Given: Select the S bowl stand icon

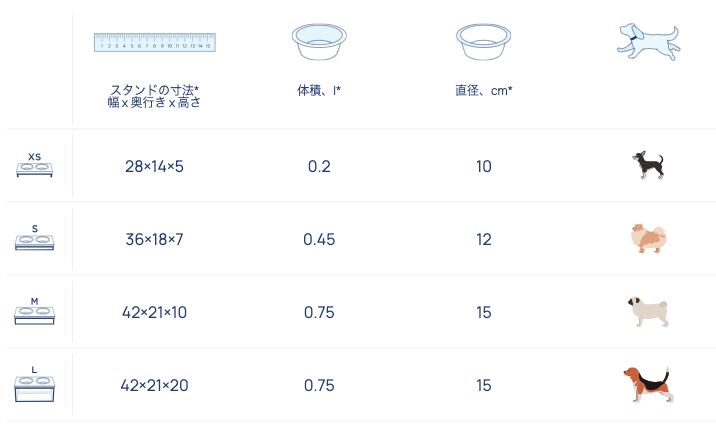Looking at the screenshot, I should pos(35,239).
